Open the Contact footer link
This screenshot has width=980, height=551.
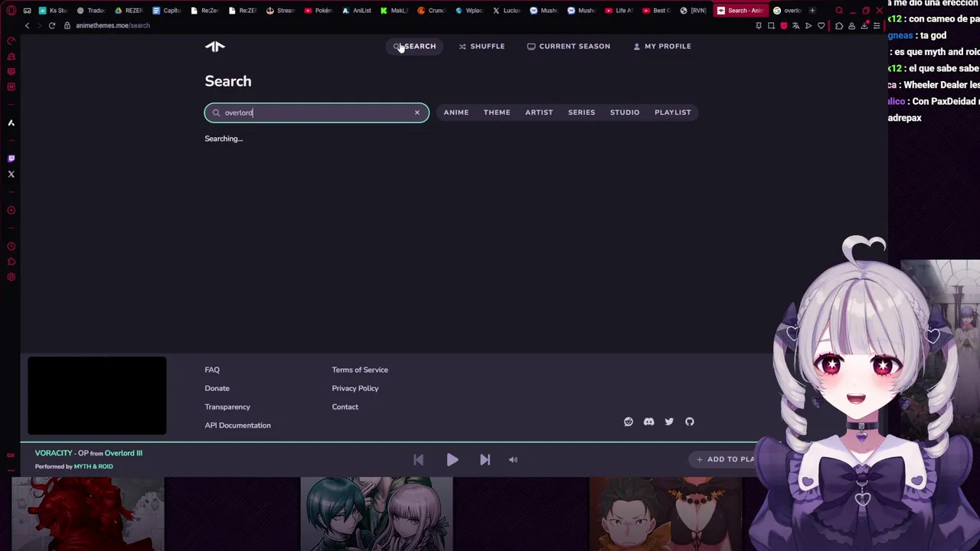(345, 406)
